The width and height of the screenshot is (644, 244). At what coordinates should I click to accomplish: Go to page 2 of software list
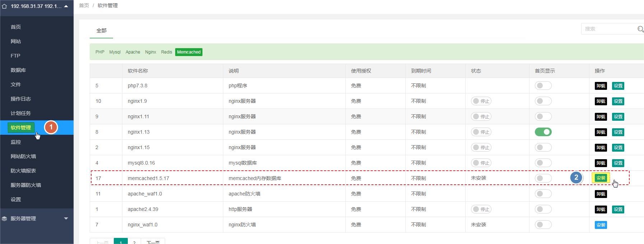pos(134,242)
